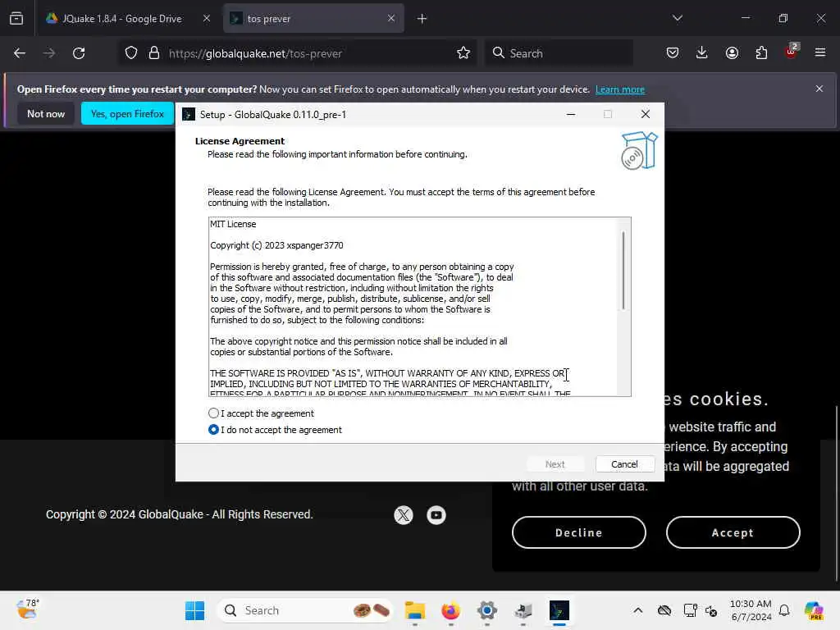The height and width of the screenshot is (630, 840).
Task: Open the Firefox application menu
Action: click(820, 53)
